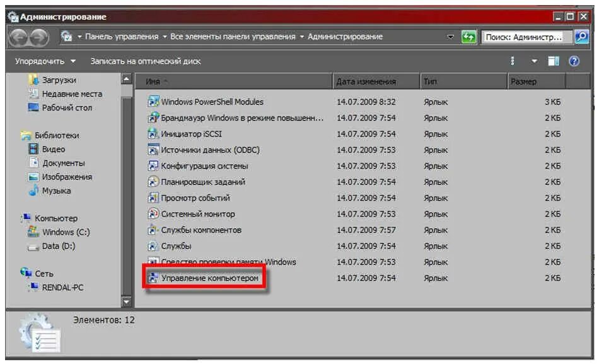Click date 14.07.2009 7:57 of Службы компонентов
This screenshot has height=364, width=599.
pos(366,230)
